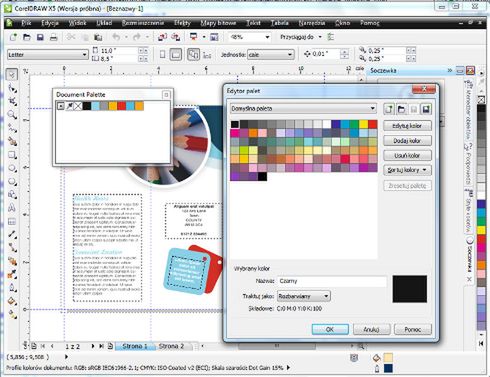
Task: Toggle landscape page orientation
Action: [176, 54]
